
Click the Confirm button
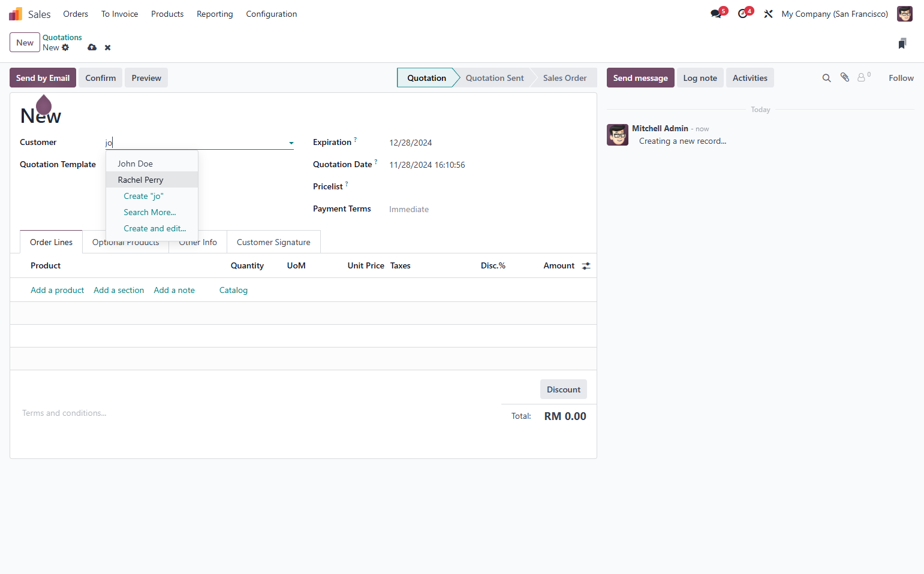tap(100, 78)
